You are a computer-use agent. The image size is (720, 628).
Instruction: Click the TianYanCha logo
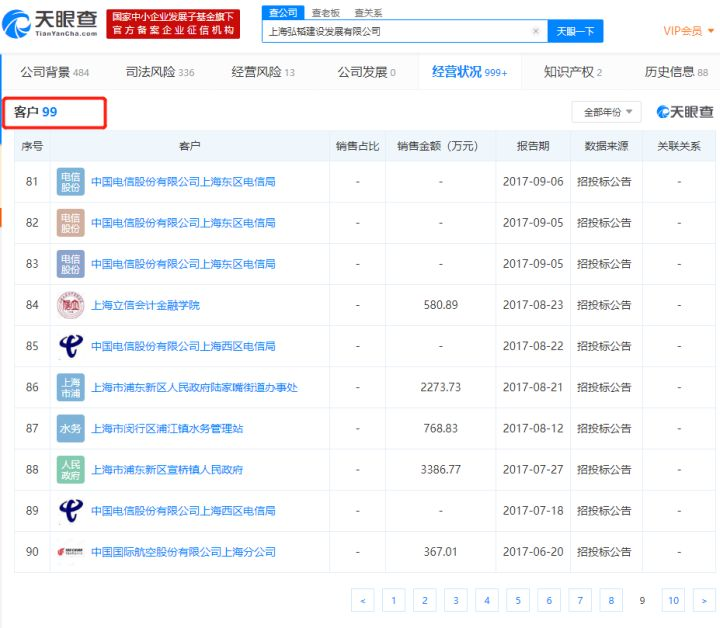point(50,23)
